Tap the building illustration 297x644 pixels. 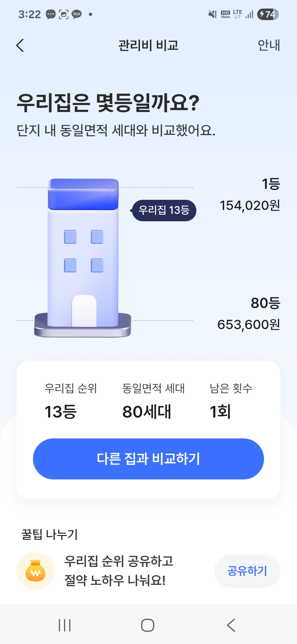[x=83, y=258]
